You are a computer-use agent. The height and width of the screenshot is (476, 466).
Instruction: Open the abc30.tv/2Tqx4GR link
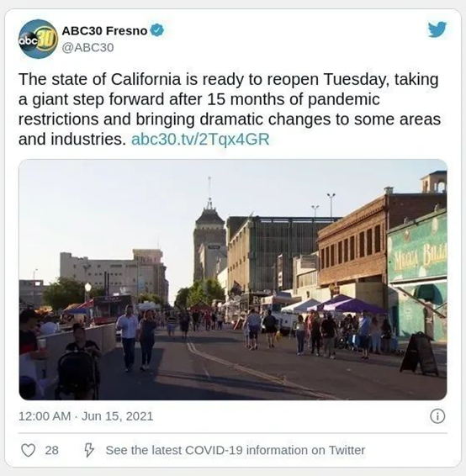[x=200, y=140]
